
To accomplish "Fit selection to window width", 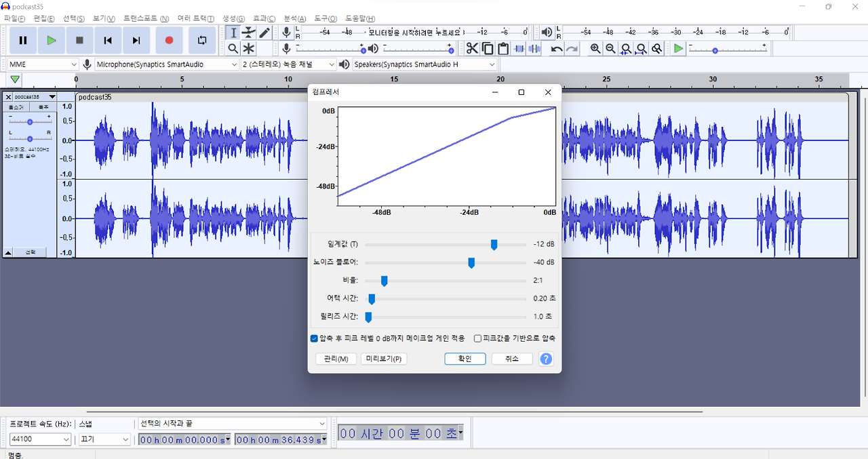I will pos(626,48).
